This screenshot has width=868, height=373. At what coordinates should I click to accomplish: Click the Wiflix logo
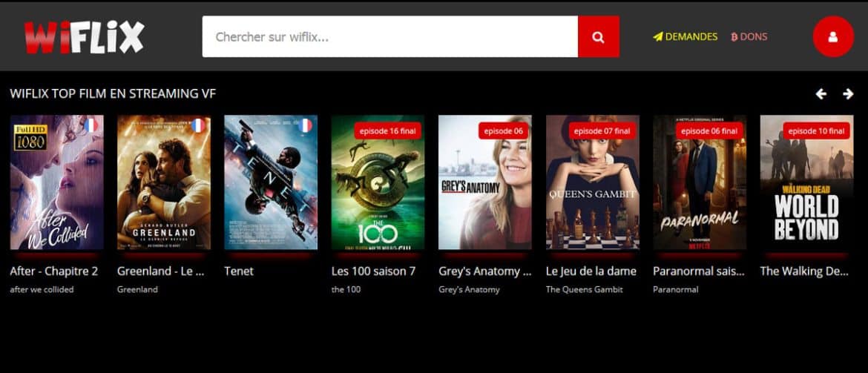84,37
